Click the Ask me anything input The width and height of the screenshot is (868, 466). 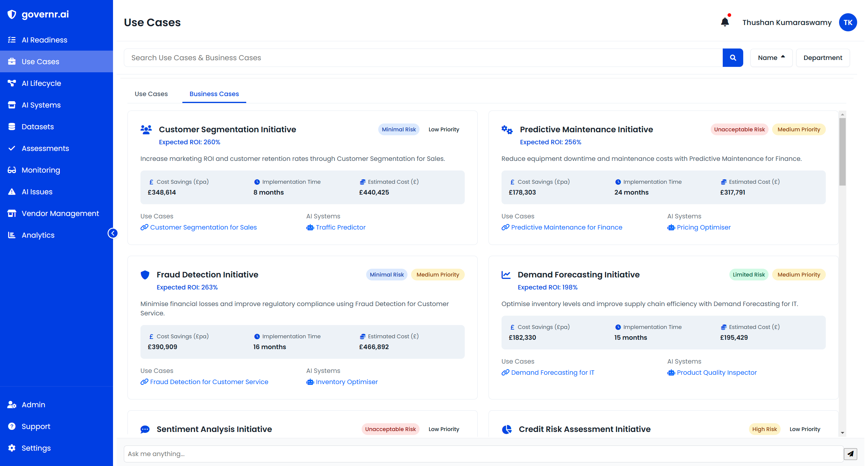point(483,454)
